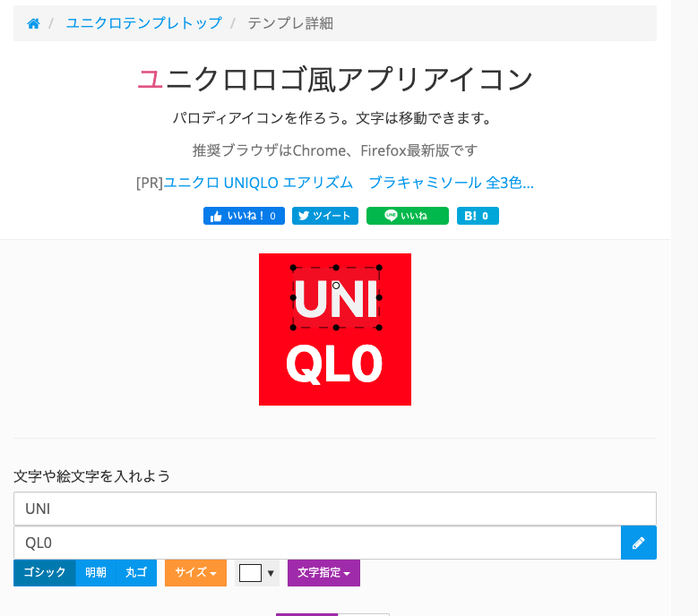Focus the UNI text input field
698x616 pixels.
pos(335,509)
